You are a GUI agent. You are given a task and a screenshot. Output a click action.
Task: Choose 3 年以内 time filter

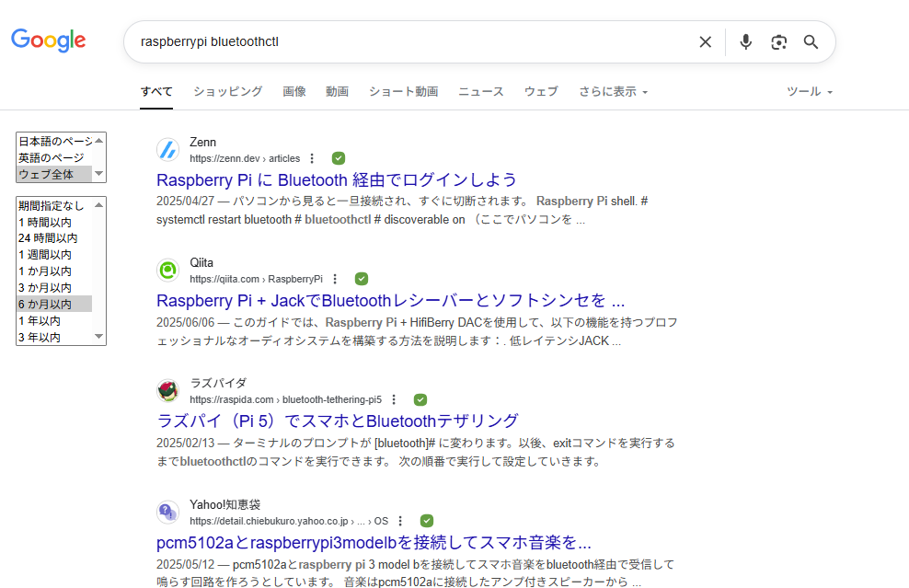54,337
